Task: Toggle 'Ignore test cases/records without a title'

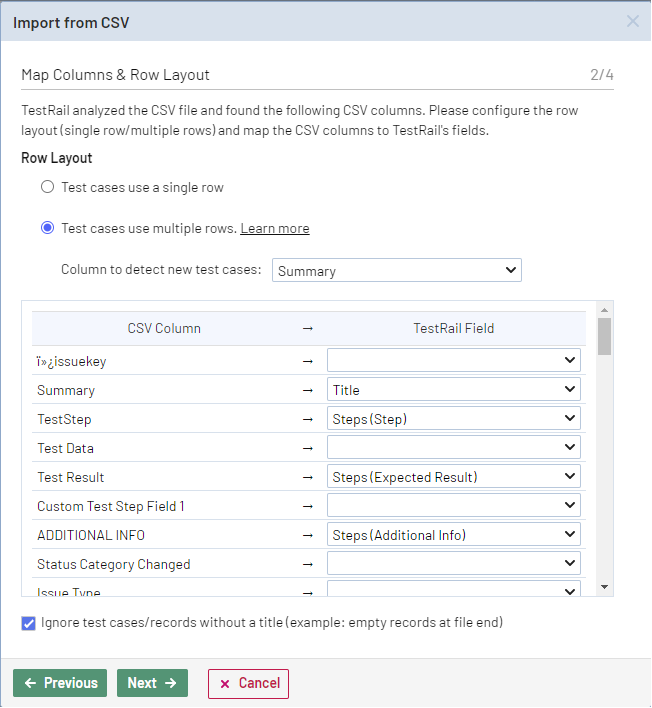Action: click(x=28, y=623)
